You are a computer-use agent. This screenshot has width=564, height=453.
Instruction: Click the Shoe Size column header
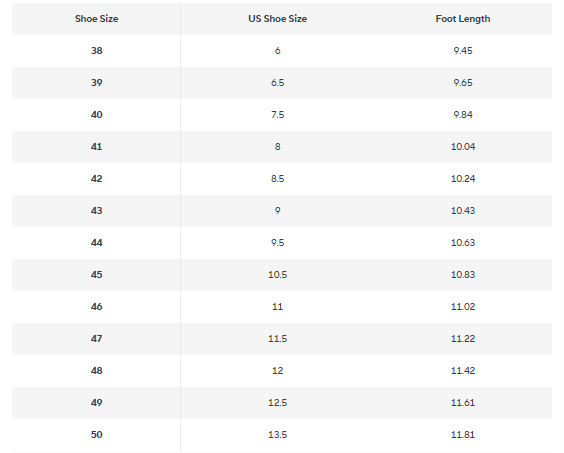96,19
